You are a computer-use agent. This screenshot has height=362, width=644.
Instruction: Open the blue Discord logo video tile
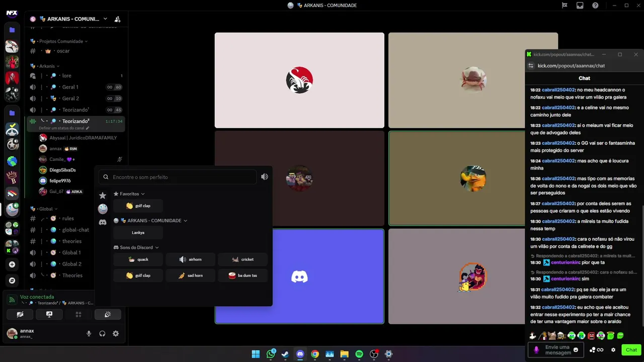pos(299,277)
